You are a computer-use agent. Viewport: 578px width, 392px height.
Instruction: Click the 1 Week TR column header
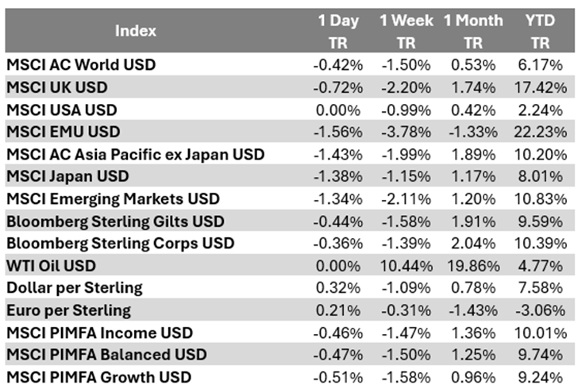click(406, 31)
